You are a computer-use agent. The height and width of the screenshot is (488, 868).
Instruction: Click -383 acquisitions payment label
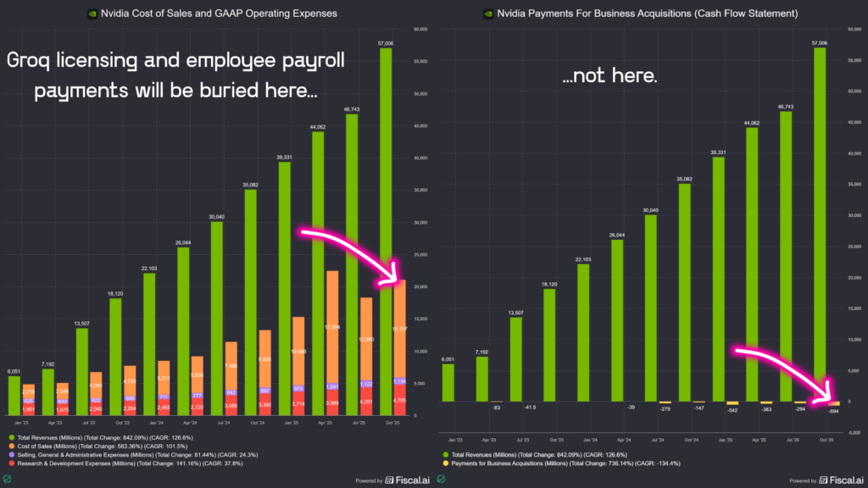765,409
